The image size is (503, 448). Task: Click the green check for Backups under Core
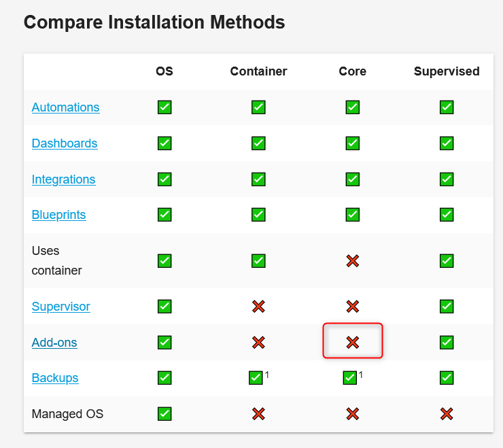(x=349, y=378)
